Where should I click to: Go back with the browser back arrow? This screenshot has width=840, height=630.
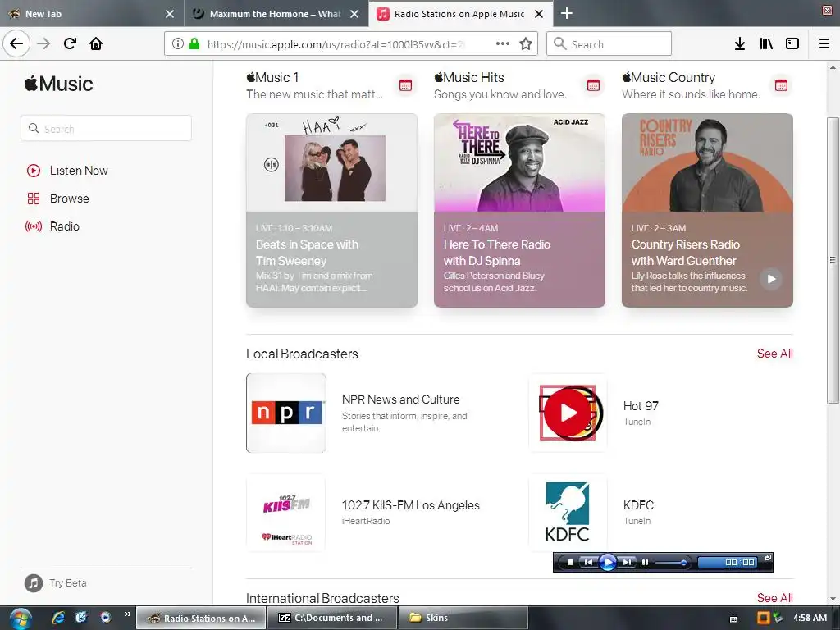(16, 43)
